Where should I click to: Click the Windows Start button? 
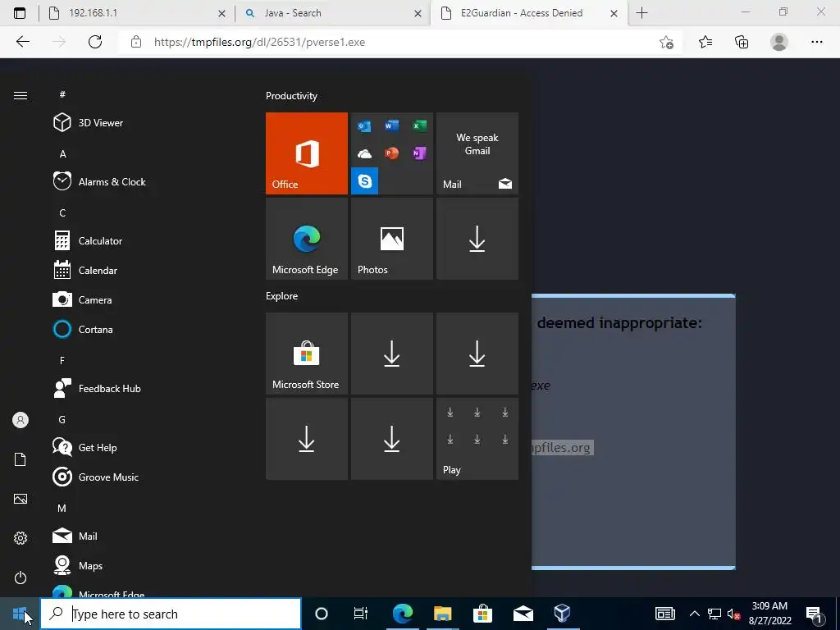[20, 614]
